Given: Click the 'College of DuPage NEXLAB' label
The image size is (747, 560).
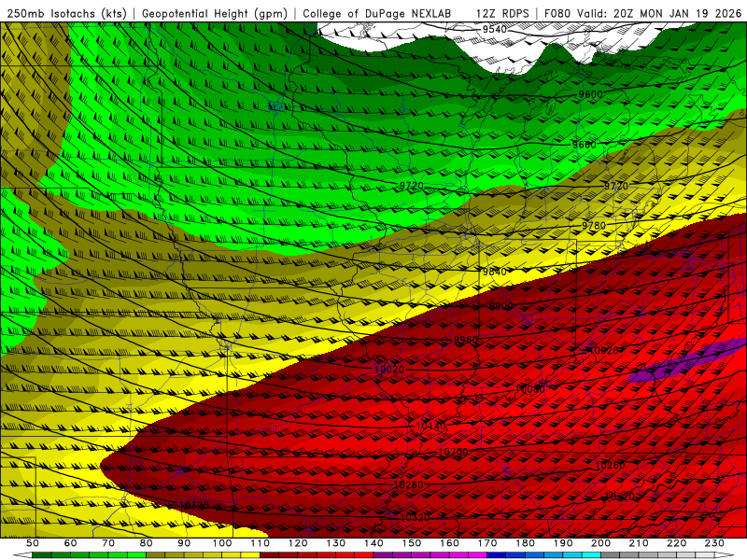Looking at the screenshot, I should pyautogui.click(x=377, y=14).
